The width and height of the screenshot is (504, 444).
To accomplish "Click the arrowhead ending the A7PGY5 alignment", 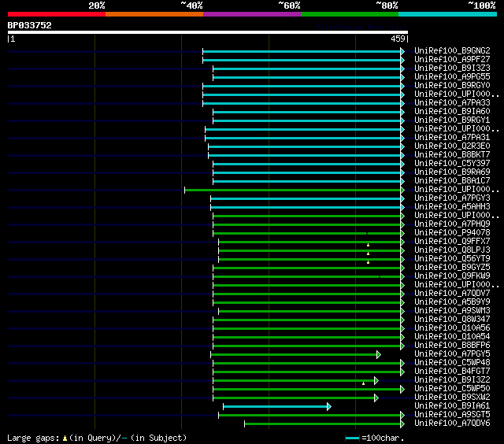I will [379, 355].
